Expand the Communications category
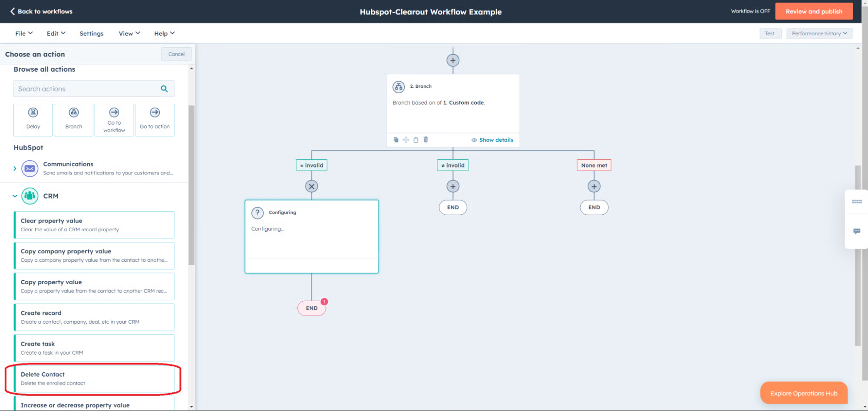The height and width of the screenshot is (411, 868). [15, 168]
